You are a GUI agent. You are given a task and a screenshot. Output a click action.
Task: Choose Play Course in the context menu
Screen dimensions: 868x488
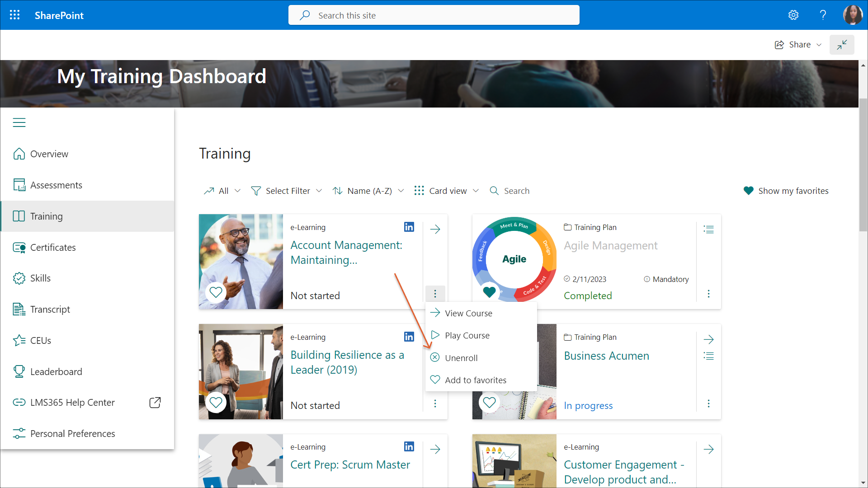[467, 335]
